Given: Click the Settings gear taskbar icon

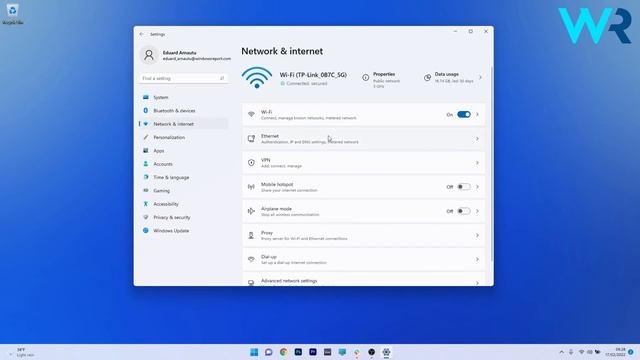Looking at the screenshot, I should [386, 352].
